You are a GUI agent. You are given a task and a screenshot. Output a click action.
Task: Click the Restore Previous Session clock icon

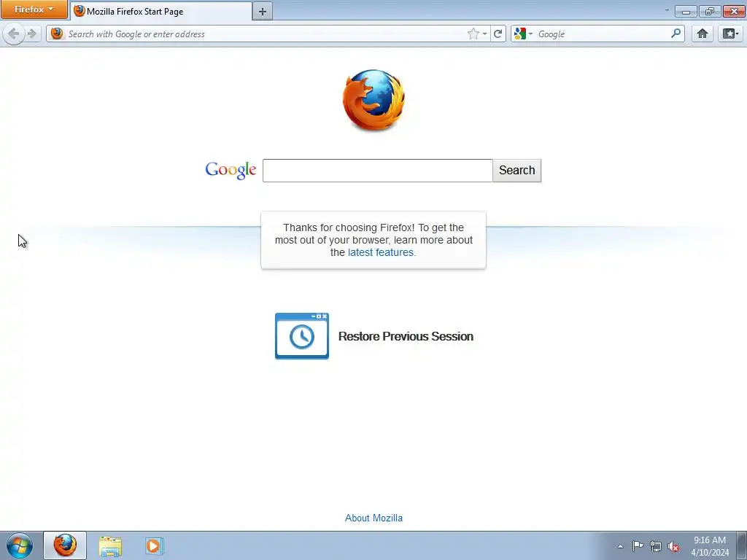302,336
